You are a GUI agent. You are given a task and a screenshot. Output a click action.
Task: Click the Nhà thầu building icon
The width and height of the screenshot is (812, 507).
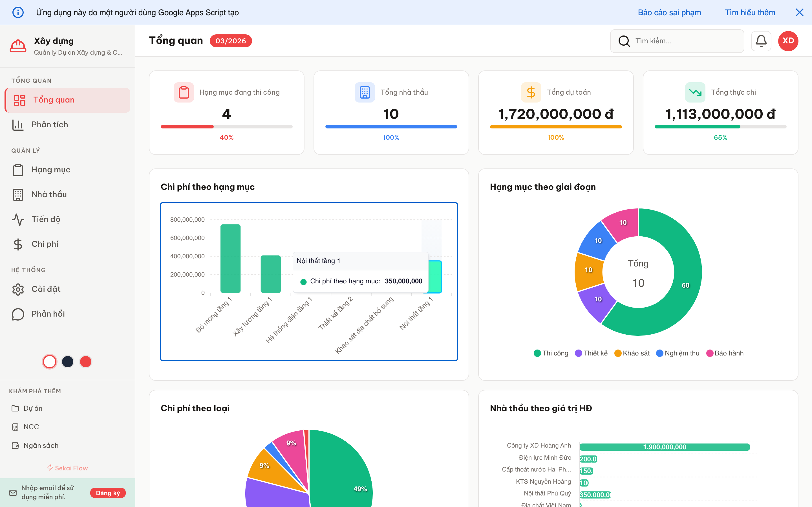coord(18,194)
